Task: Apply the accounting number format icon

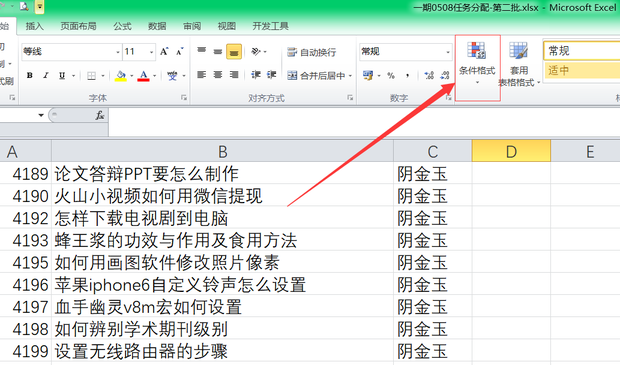Action: pyautogui.click(x=368, y=75)
